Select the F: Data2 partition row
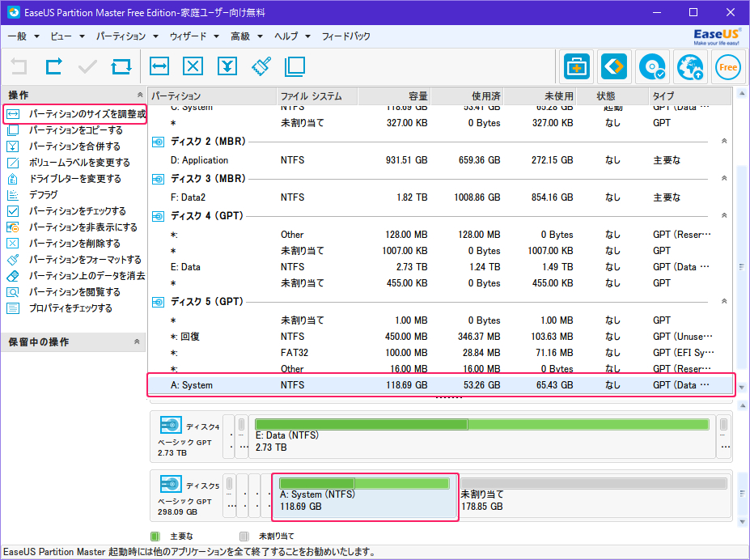Image resolution: width=750 pixels, height=560 pixels. tap(439, 197)
